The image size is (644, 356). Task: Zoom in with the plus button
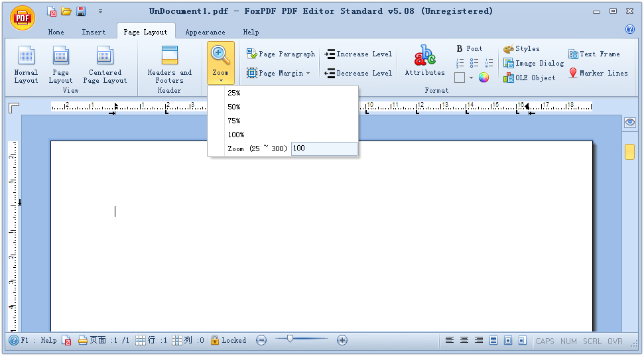tap(342, 340)
